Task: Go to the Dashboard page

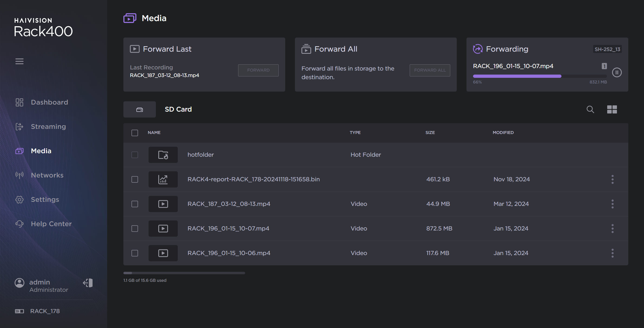Action: point(49,102)
